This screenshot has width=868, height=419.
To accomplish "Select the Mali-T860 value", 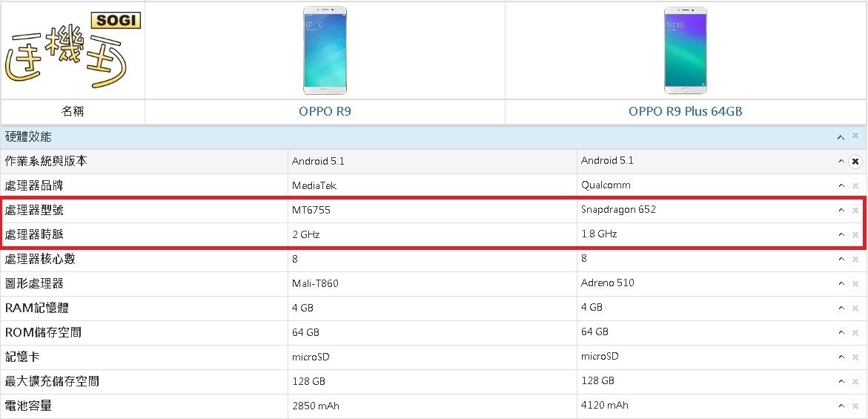I will click(x=315, y=284).
